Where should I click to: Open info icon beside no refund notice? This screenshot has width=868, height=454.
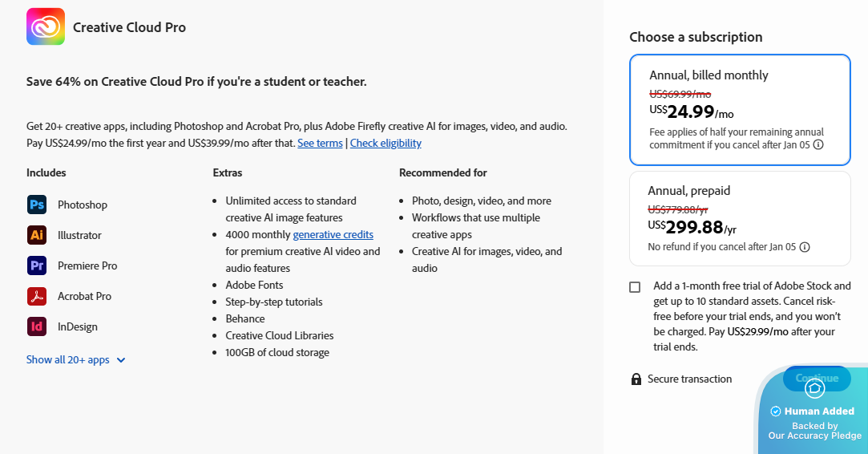(x=805, y=247)
